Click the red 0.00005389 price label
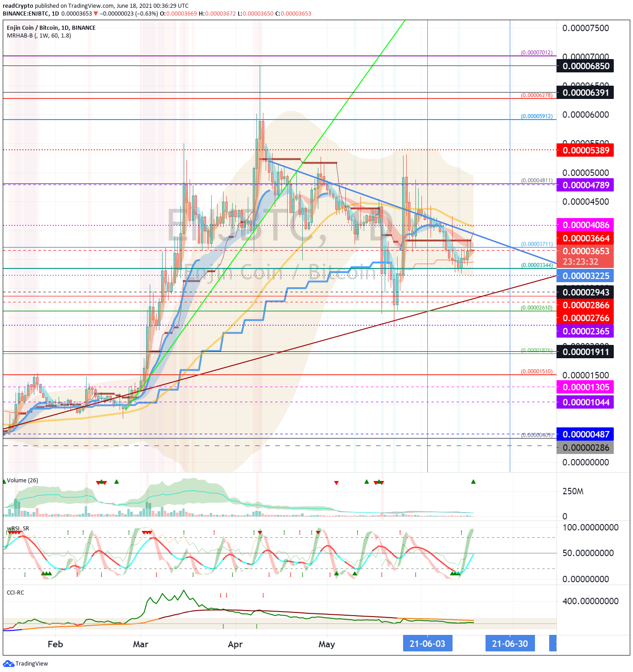 [x=585, y=150]
